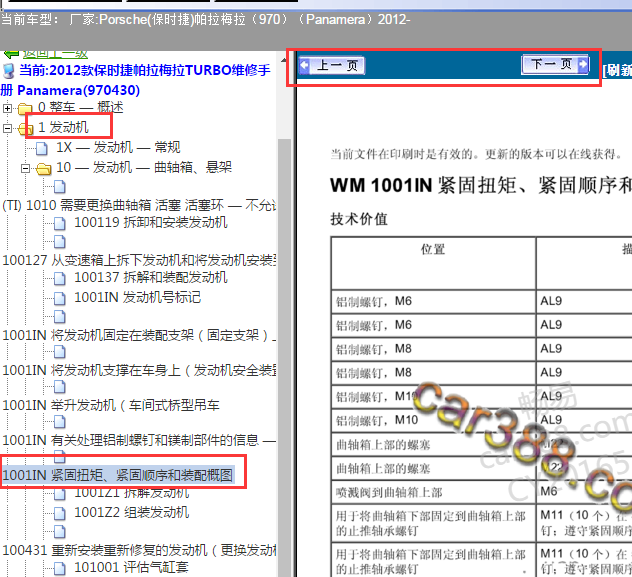
Task: Click the open folder icon of 1 发动机
Action: (x=25, y=129)
